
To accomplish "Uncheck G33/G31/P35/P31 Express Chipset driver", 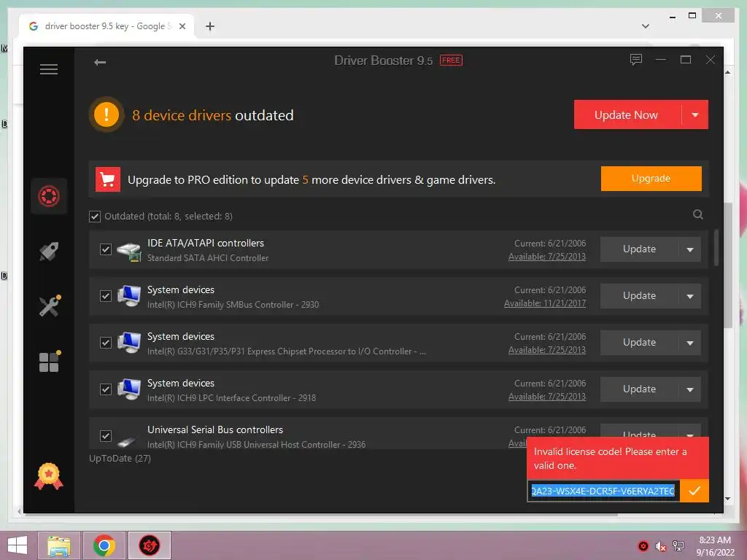I will (x=106, y=343).
